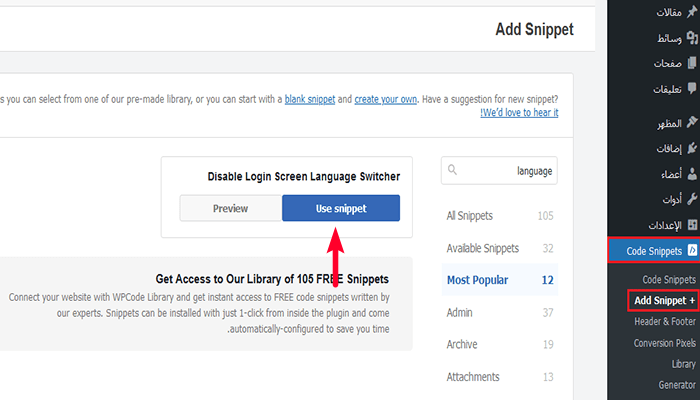700x400 pixels.
Task: Click the Pages (صفحات) icon
Action: click(692, 63)
